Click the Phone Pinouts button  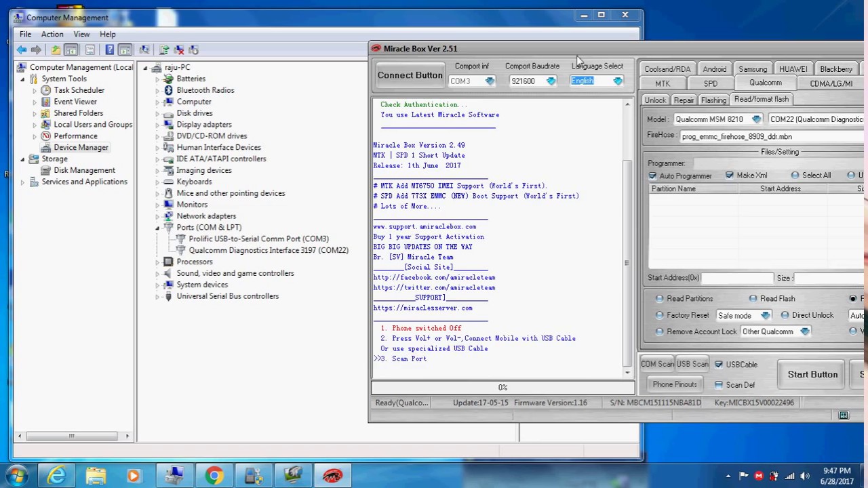(x=675, y=385)
